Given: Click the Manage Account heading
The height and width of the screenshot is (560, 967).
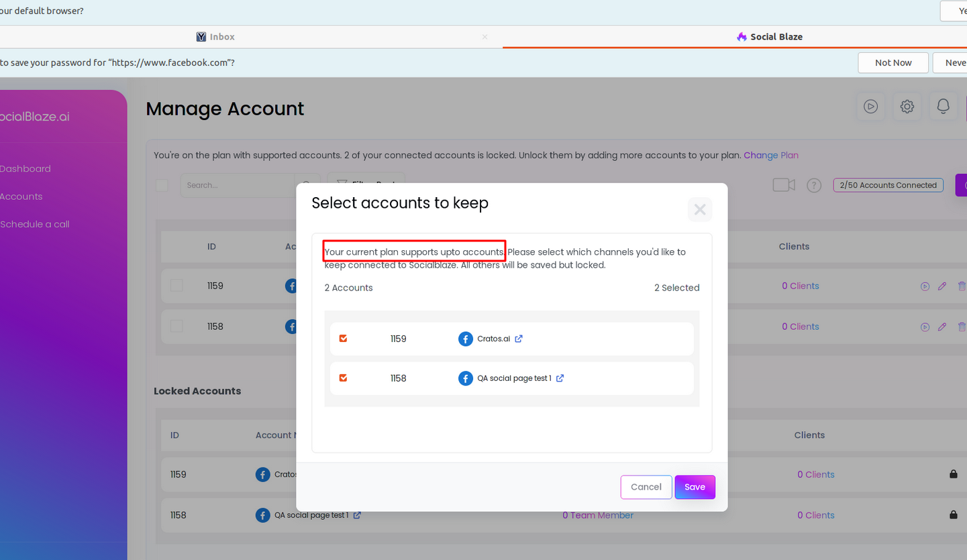Looking at the screenshot, I should 225,109.
